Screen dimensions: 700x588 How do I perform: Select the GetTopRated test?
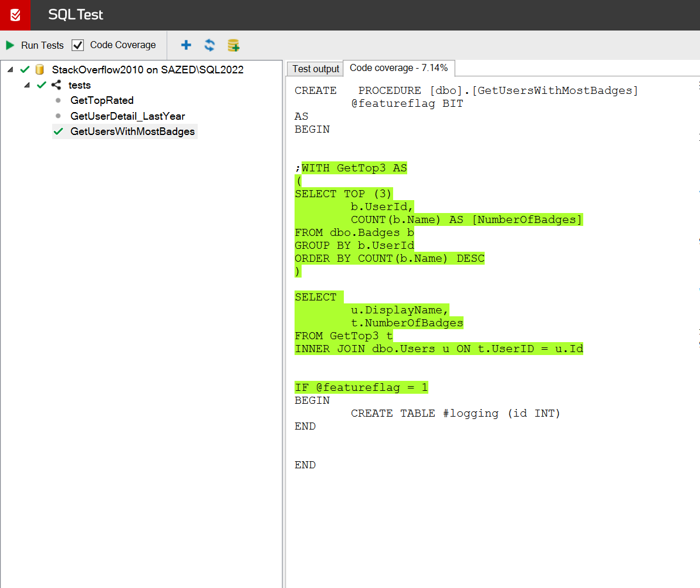coord(102,100)
